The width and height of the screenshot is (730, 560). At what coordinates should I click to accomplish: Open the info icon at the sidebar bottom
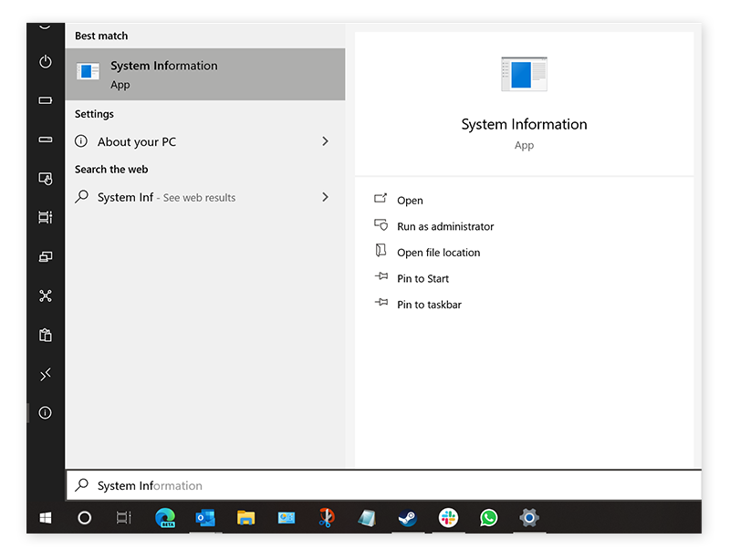[45, 412]
